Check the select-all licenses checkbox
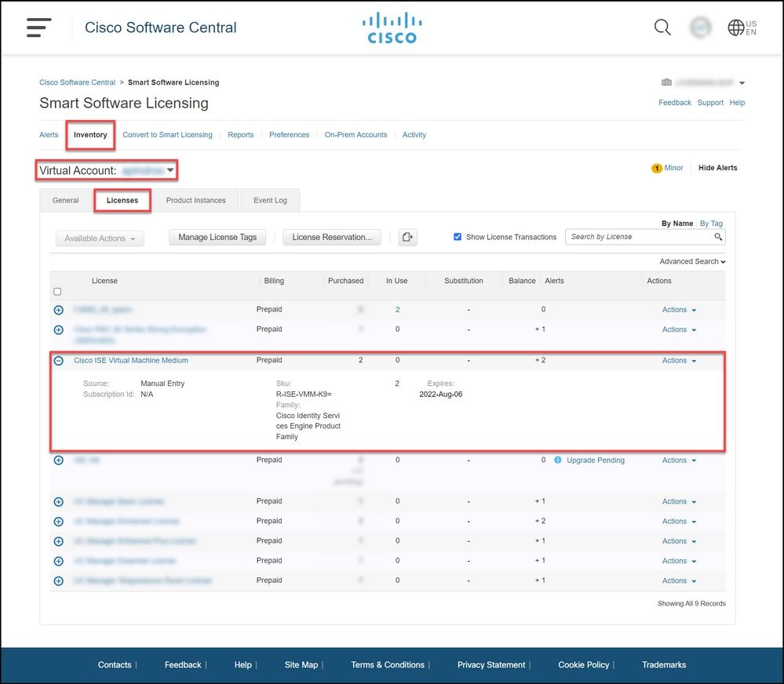The height and width of the screenshot is (684, 784). 57,292
